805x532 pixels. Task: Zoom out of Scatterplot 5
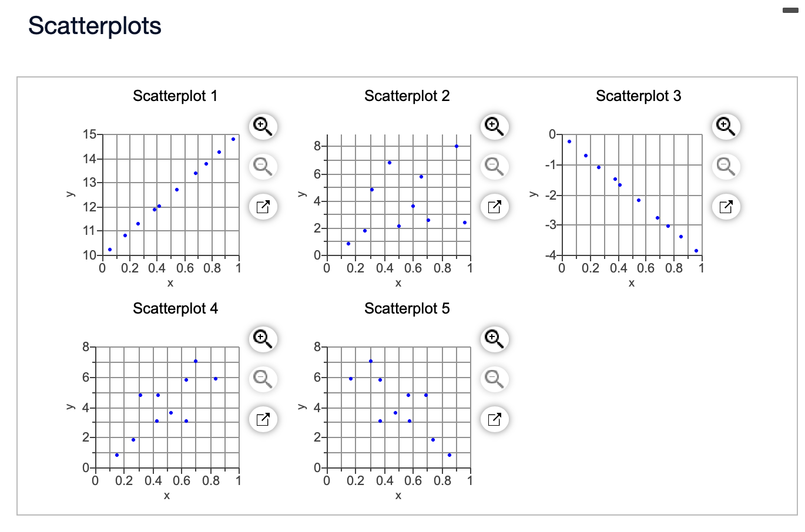pyautogui.click(x=494, y=379)
